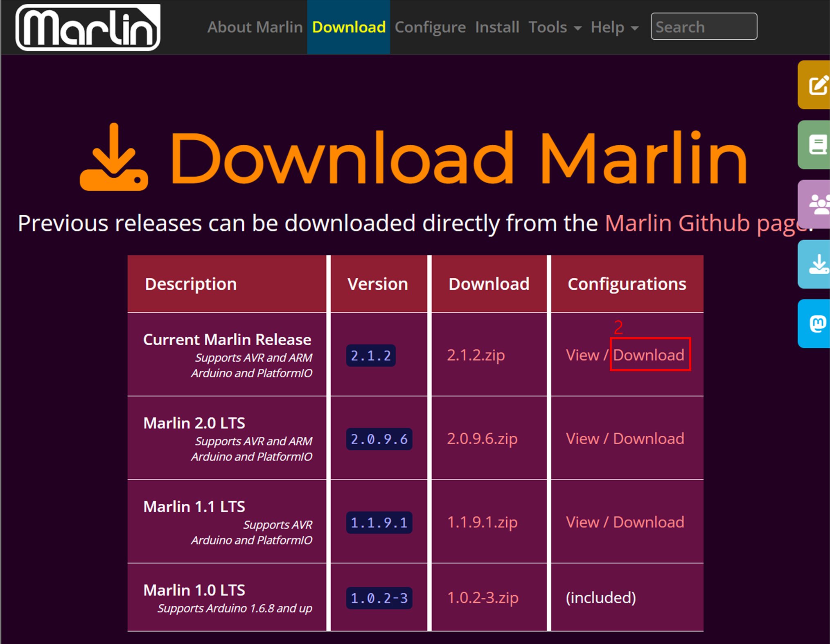View configurations for version 2.1.2
Image resolution: width=830 pixels, height=644 pixels.
coord(582,355)
